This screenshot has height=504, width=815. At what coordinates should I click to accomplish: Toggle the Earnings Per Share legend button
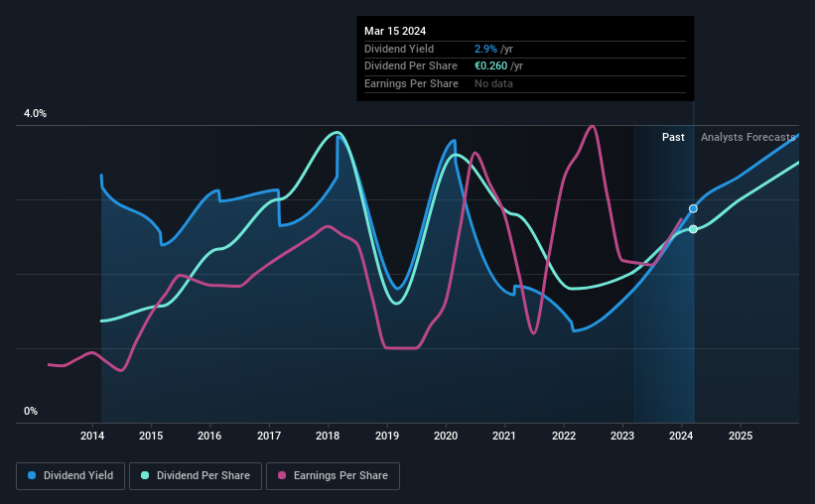point(333,476)
